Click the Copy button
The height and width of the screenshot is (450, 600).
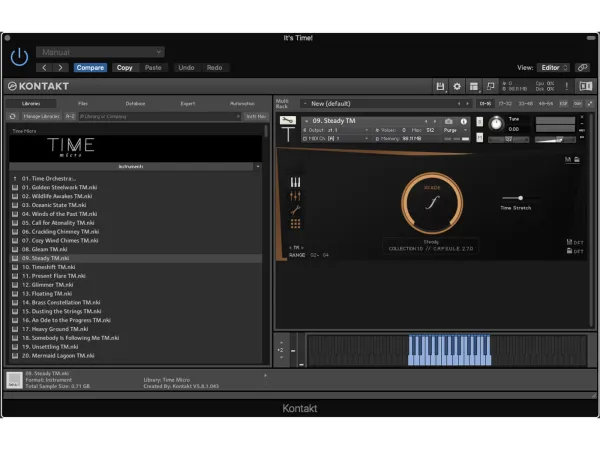click(124, 68)
